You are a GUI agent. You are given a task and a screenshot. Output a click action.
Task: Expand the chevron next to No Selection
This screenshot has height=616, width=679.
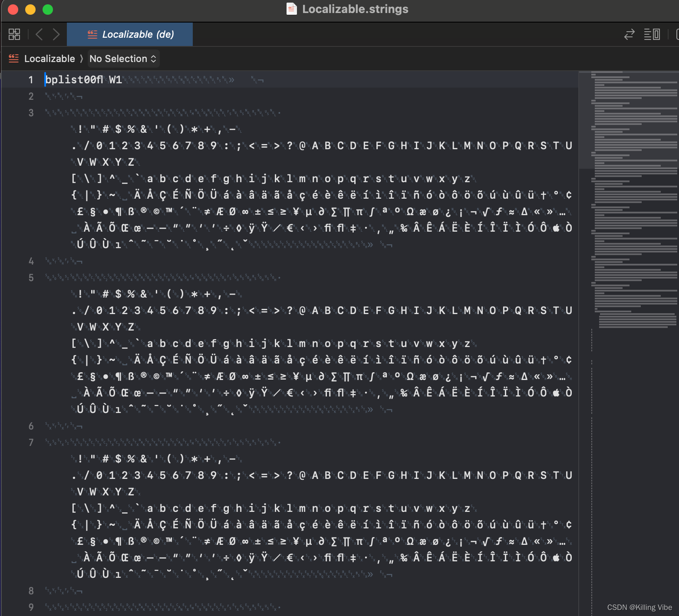154,59
